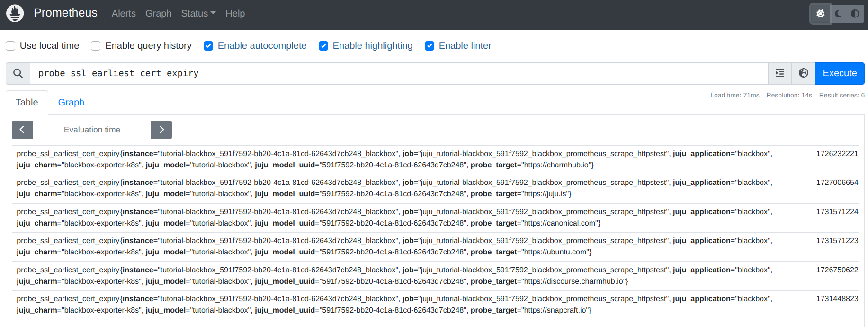Switch to light theme sun icon
This screenshot has height=331, width=868.
click(820, 14)
